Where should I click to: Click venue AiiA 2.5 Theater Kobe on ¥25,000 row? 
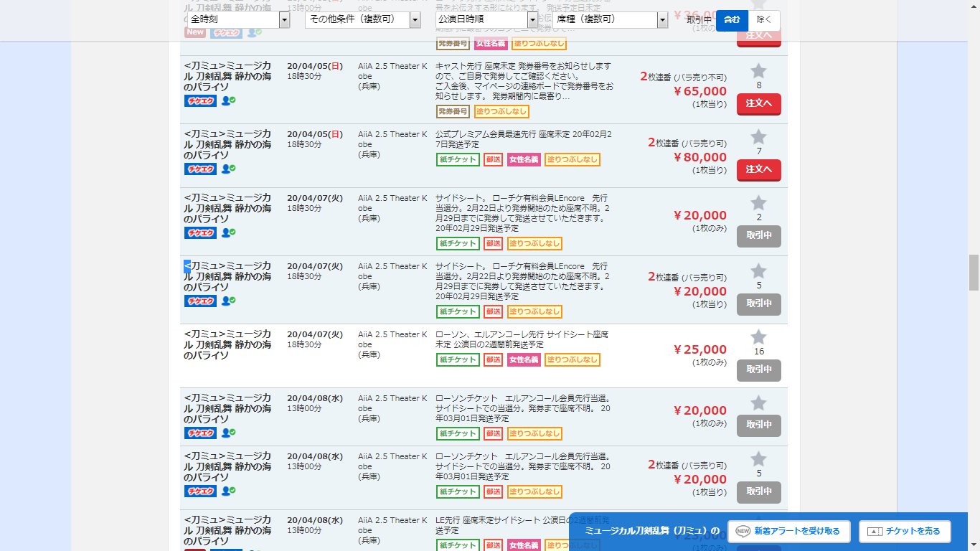point(392,344)
